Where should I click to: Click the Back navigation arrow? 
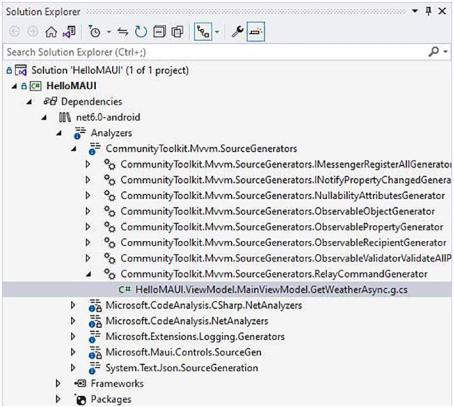point(14,32)
